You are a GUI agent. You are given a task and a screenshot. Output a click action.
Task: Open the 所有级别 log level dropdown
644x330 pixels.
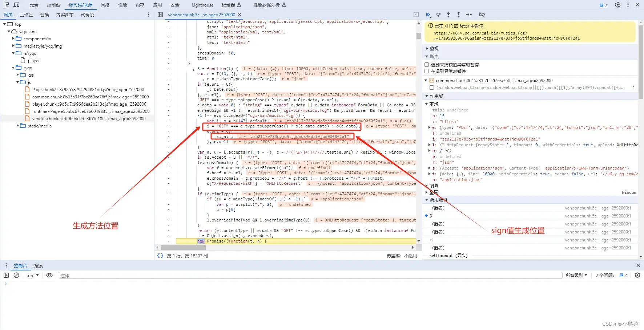[576, 275]
